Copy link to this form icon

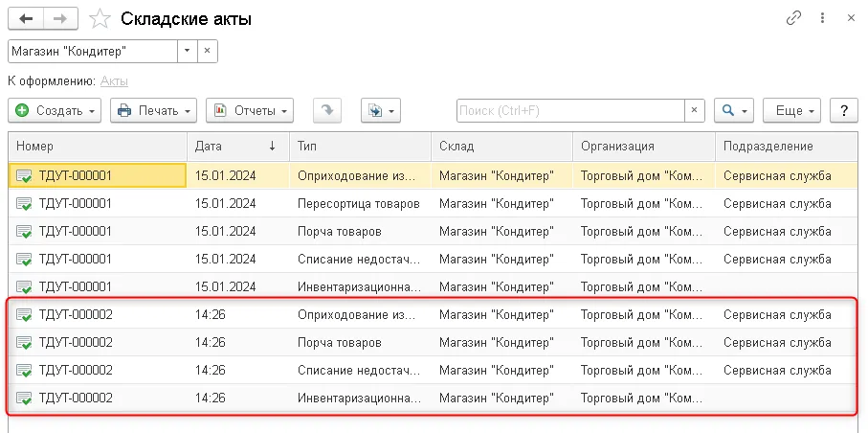point(793,18)
